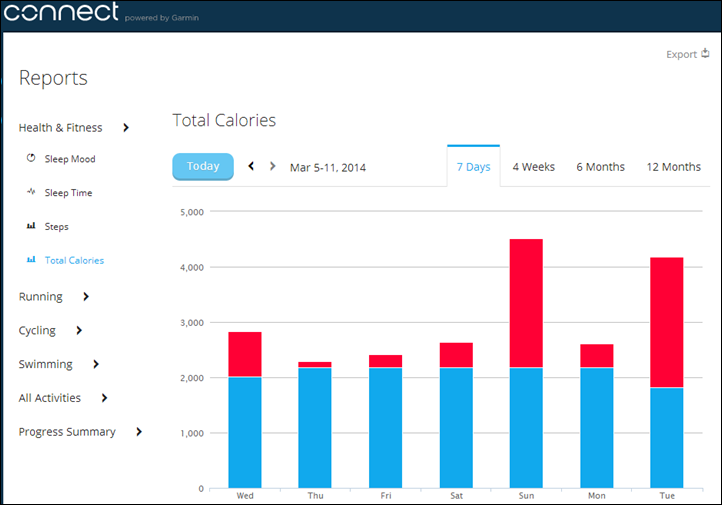Click the Garmin Connect logo
Viewport: 722px width, 505px height.
tap(60, 13)
